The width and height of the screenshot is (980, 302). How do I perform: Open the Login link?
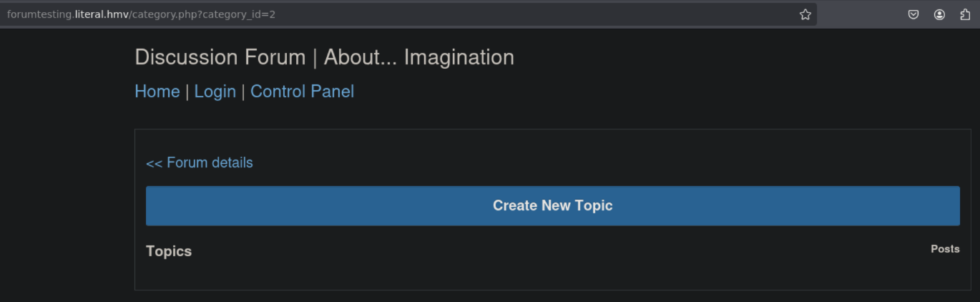point(215,92)
